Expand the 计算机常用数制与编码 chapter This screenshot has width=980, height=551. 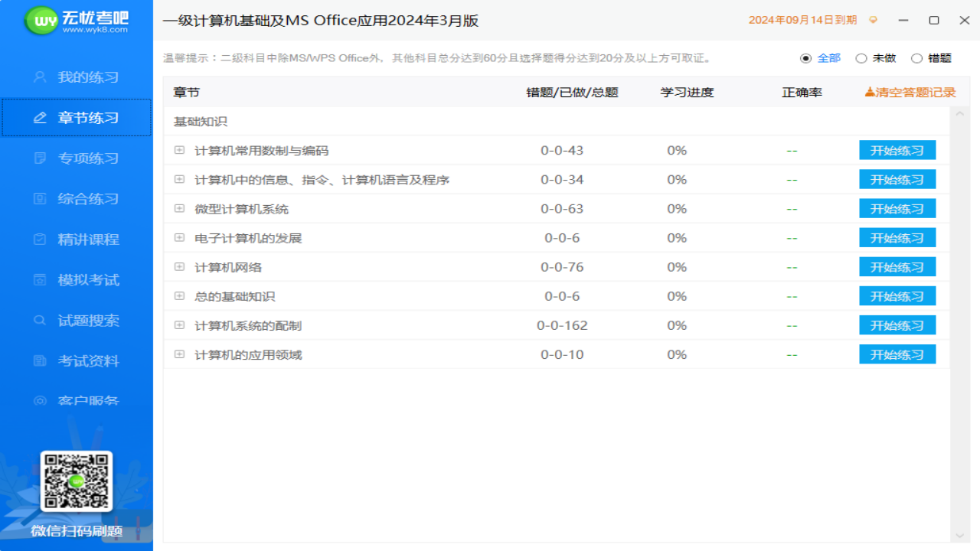click(179, 150)
